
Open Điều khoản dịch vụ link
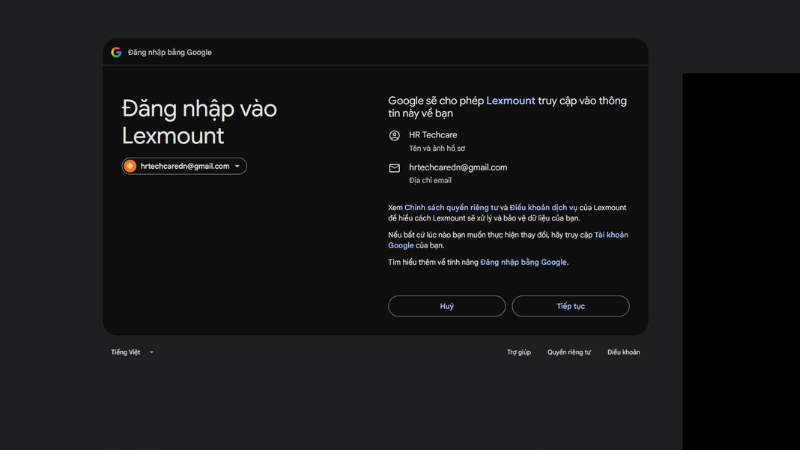coord(543,208)
